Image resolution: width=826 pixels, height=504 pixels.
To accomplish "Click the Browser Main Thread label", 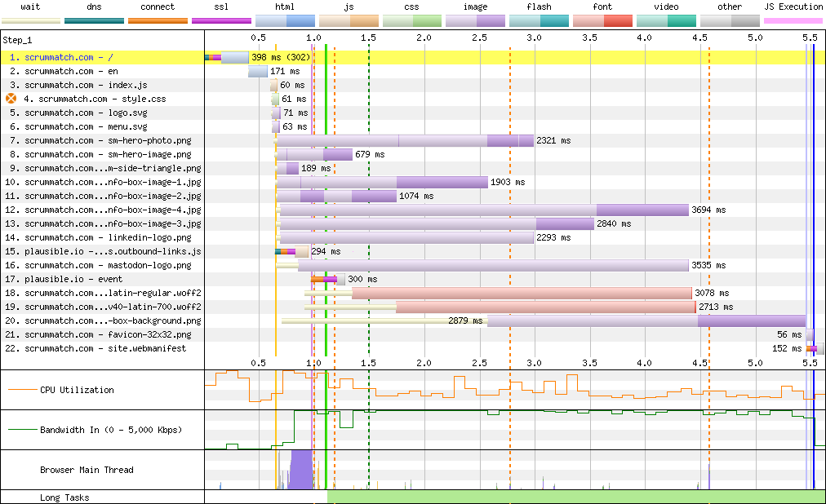I will 87,470.
